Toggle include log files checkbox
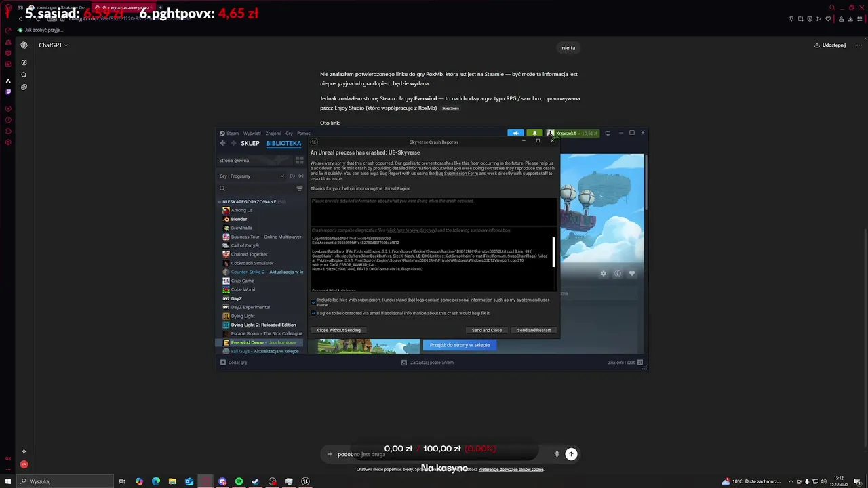 pyautogui.click(x=313, y=301)
